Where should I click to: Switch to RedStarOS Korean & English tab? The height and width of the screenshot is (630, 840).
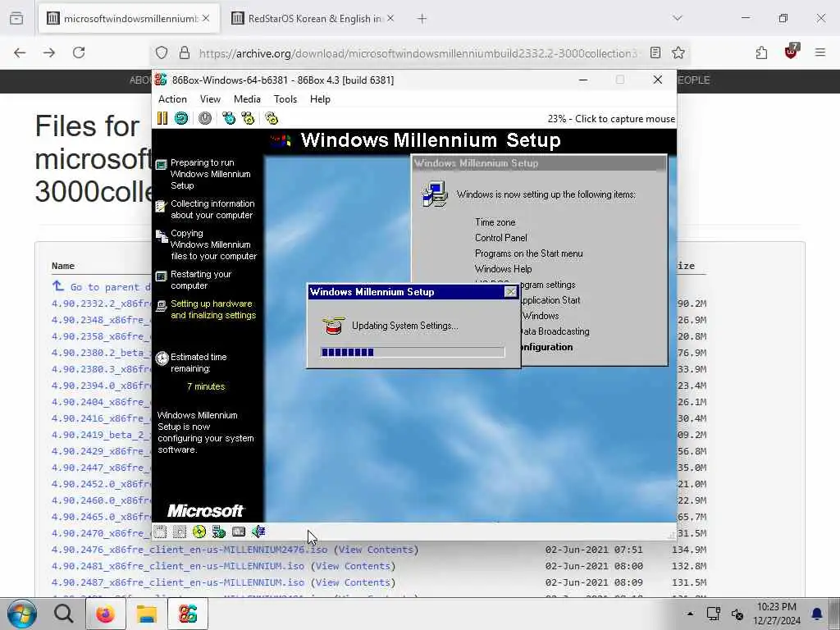[314, 19]
